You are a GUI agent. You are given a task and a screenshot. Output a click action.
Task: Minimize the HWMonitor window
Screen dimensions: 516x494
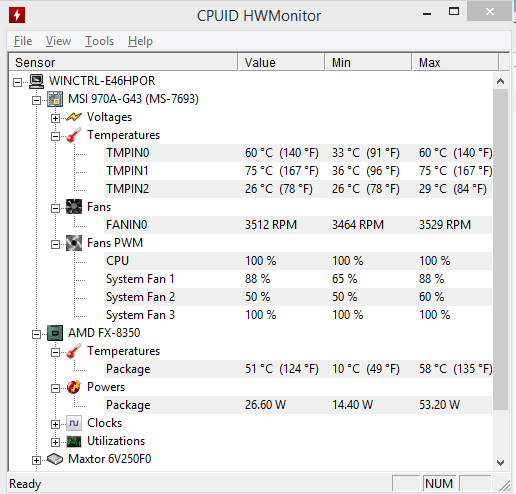click(427, 14)
